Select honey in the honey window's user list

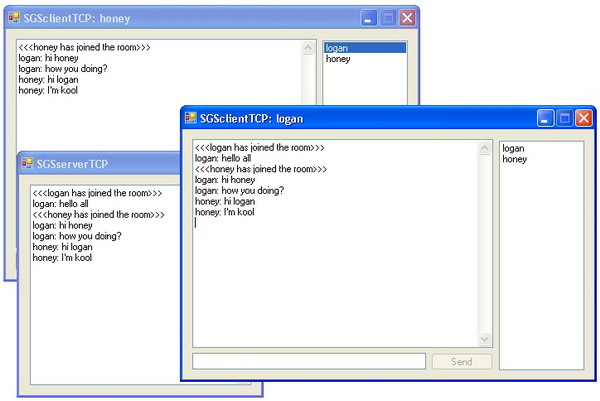(x=338, y=59)
